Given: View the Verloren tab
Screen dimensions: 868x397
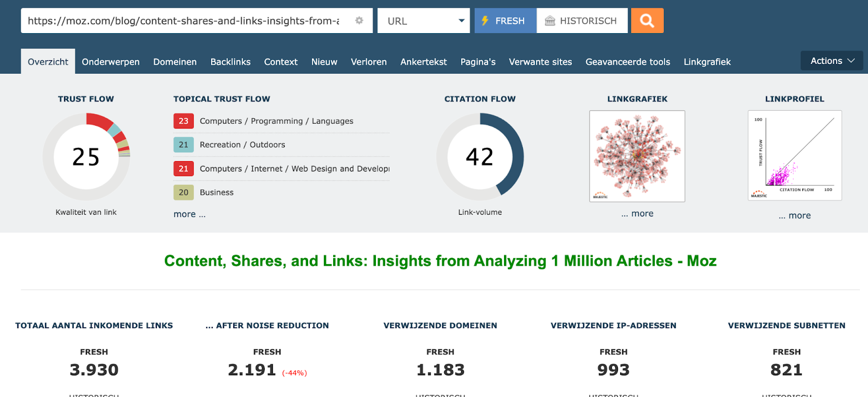Looking at the screenshot, I should click(369, 62).
